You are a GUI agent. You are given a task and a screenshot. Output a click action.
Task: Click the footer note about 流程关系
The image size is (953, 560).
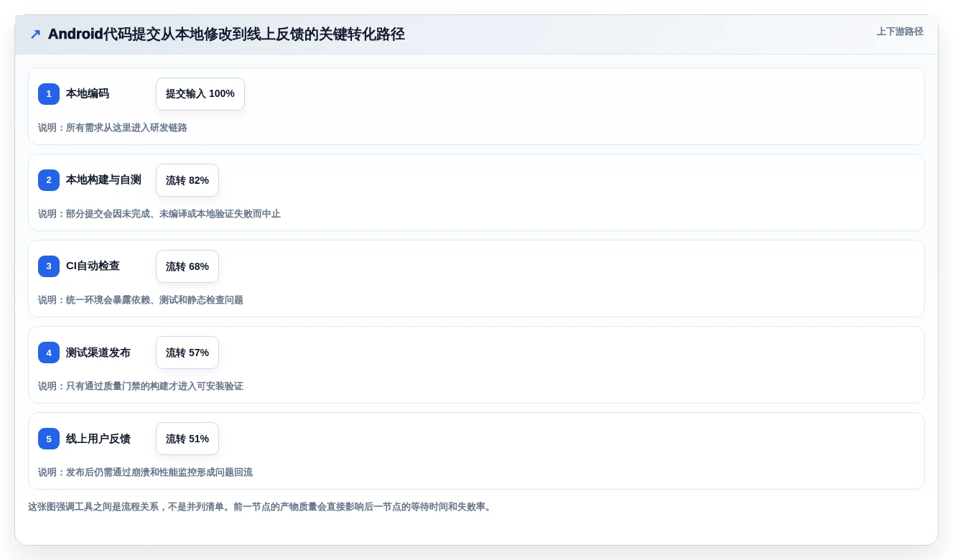pyautogui.click(x=261, y=507)
